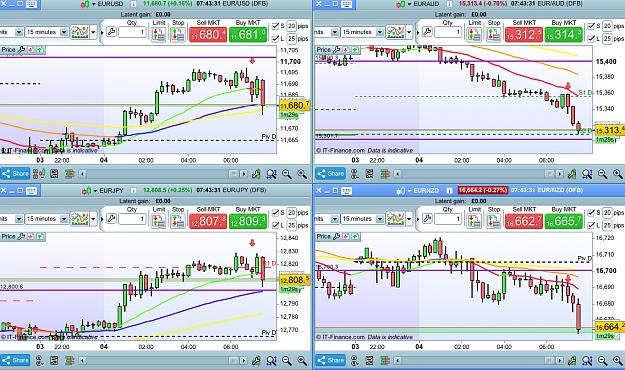Click Qty input field in EURUSD panel
Screen dimensions: 625x370
pos(132,33)
